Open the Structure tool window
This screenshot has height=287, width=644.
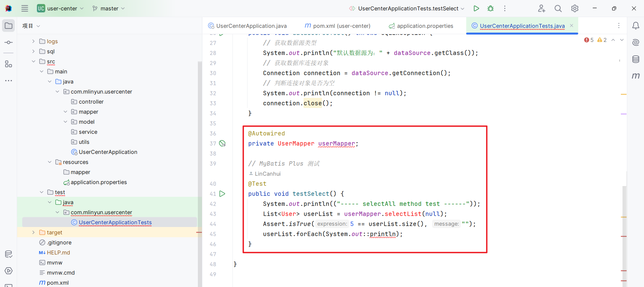[x=9, y=64]
